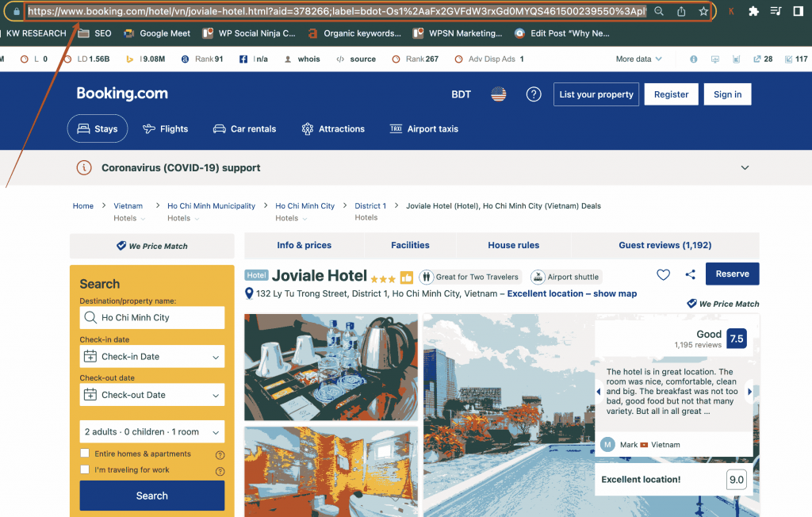Screen dimensions: 812x517
Task: Click the Booking.com logo
Action: coord(122,94)
